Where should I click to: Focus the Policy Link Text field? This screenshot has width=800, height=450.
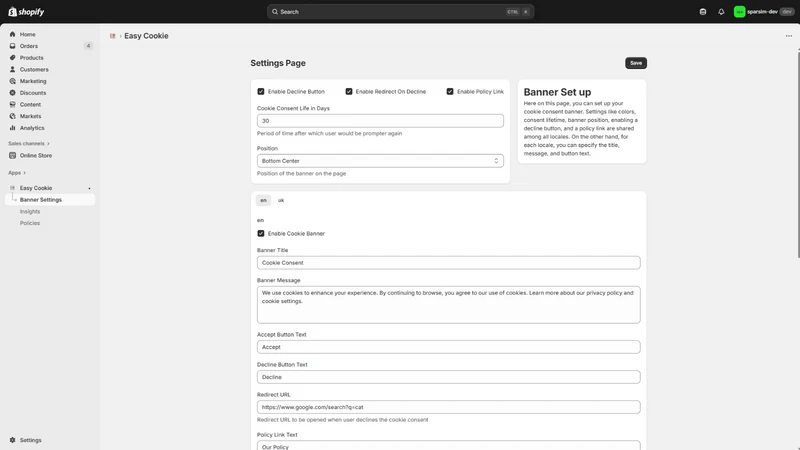[x=448, y=445]
